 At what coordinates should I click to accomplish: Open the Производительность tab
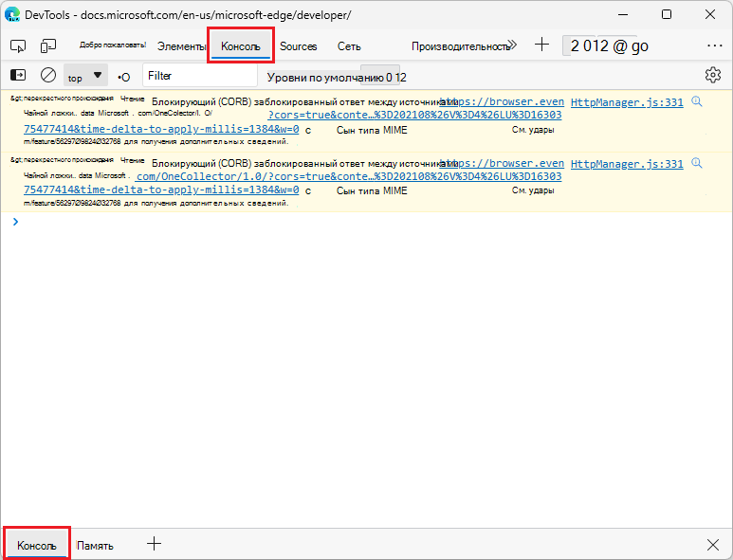(460, 46)
